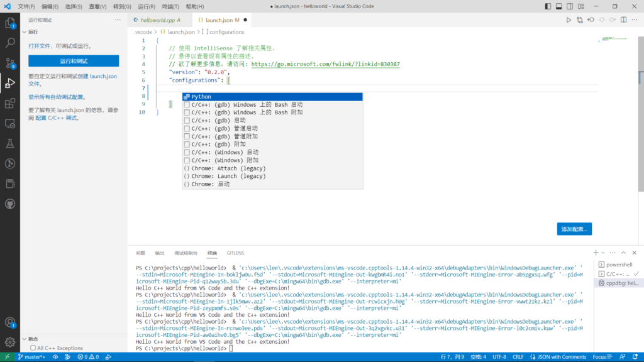Switch to the helloworld.cpp editor tab
The image size is (644, 362).
click(x=156, y=20)
